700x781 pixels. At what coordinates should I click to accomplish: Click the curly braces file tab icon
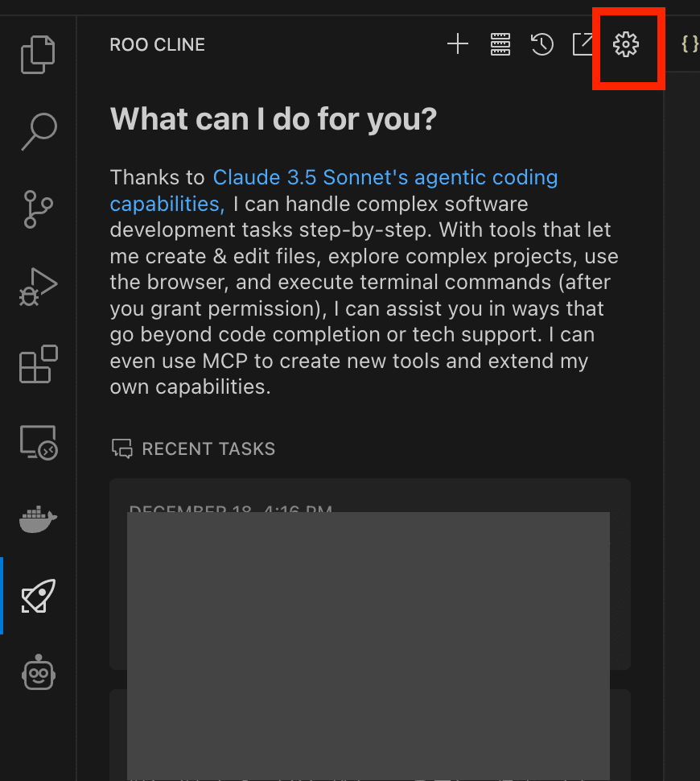coord(690,43)
